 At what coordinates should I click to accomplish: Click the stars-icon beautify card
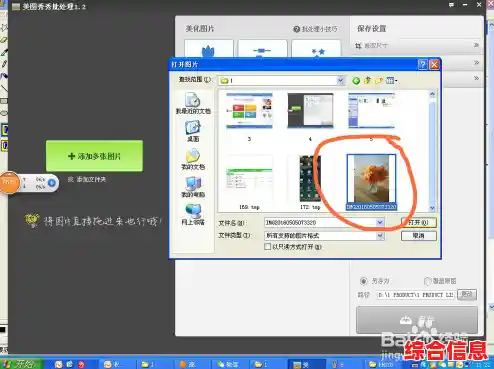pos(316,49)
